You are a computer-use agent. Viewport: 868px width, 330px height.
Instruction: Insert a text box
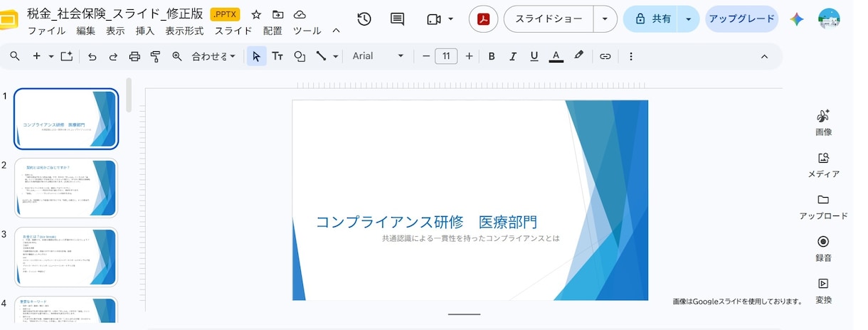point(278,56)
